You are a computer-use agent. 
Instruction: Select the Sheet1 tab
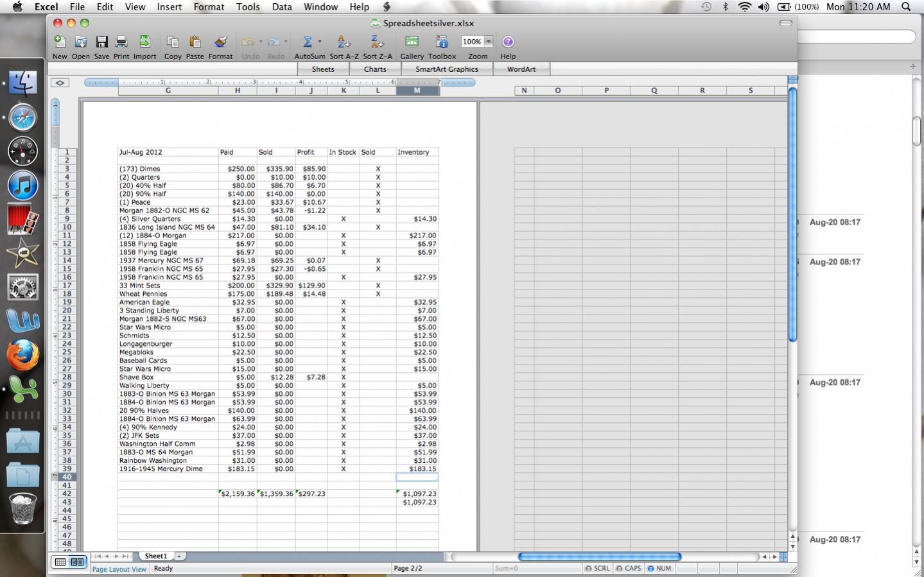(155, 556)
